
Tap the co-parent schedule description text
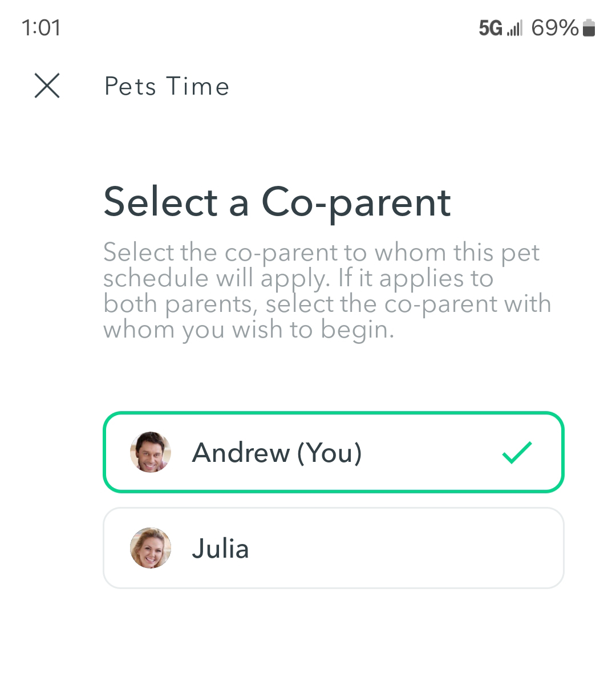click(326, 291)
